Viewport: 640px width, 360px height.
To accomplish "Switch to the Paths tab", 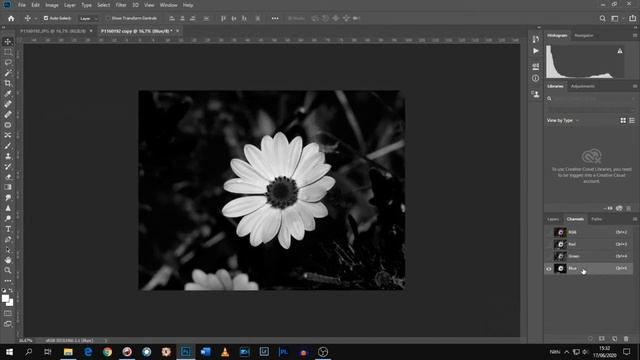I will coord(596,219).
